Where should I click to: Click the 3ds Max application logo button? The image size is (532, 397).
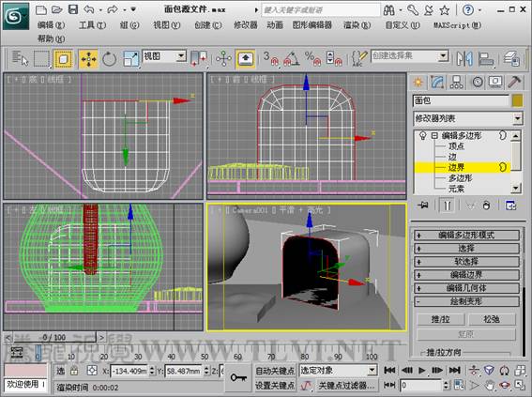click(16, 16)
